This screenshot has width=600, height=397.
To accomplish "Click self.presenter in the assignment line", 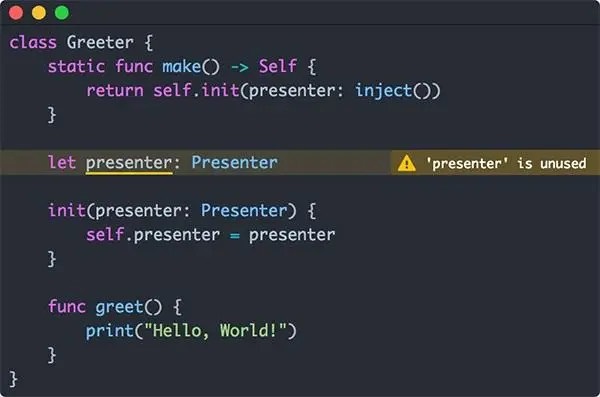I will click(153, 235).
